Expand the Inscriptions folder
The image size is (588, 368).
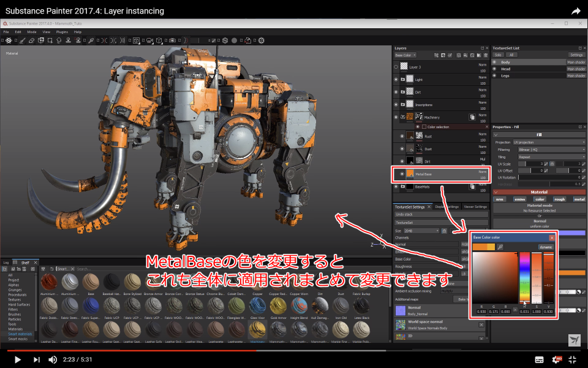click(403, 104)
